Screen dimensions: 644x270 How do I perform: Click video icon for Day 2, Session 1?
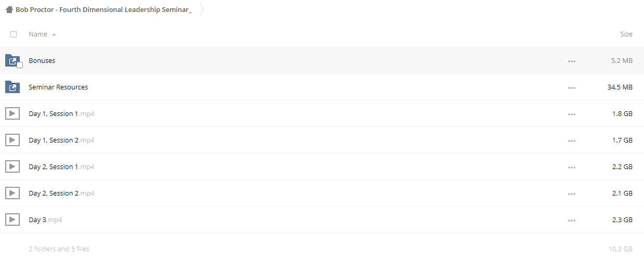pyautogui.click(x=12, y=166)
